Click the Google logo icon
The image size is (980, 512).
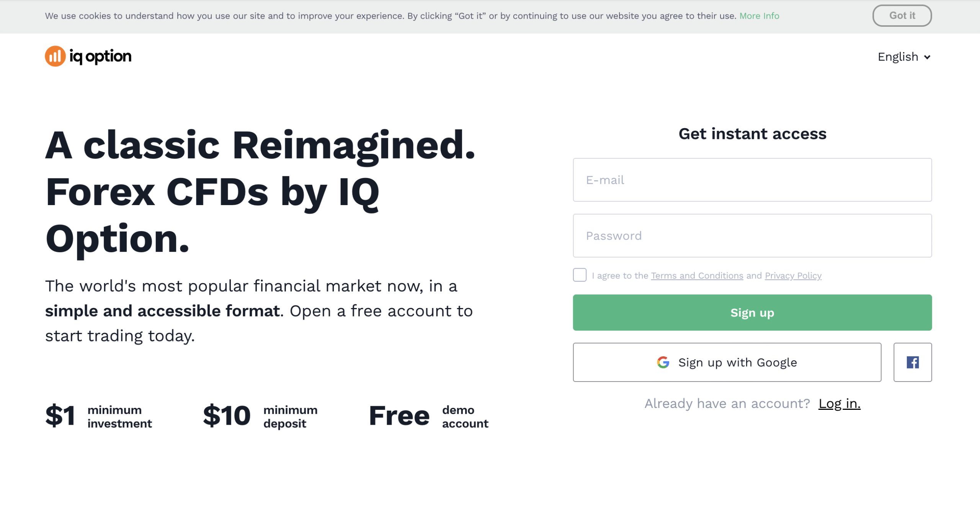point(663,362)
